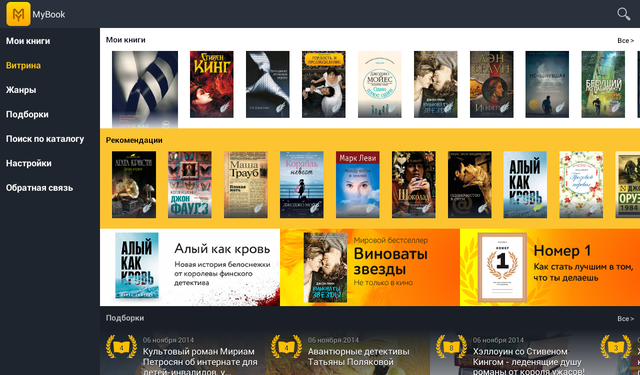Open the search magnifier icon
This screenshot has height=375, width=640.
pos(623,14)
